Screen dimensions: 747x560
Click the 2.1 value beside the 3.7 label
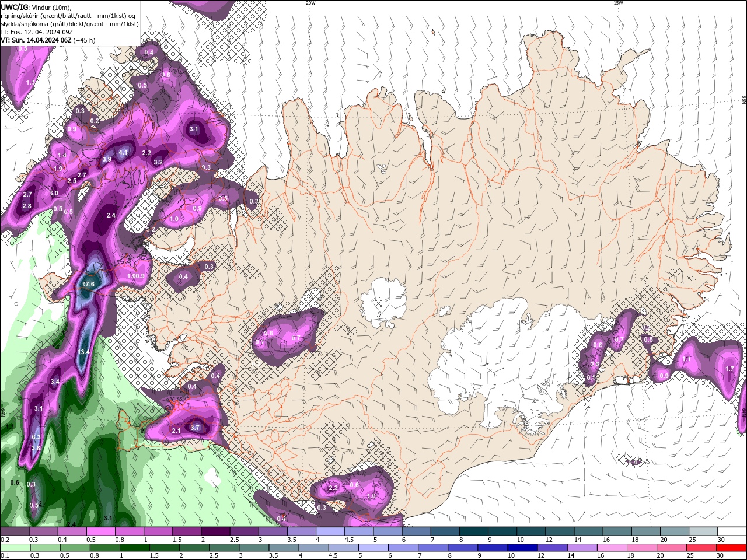coord(176,430)
